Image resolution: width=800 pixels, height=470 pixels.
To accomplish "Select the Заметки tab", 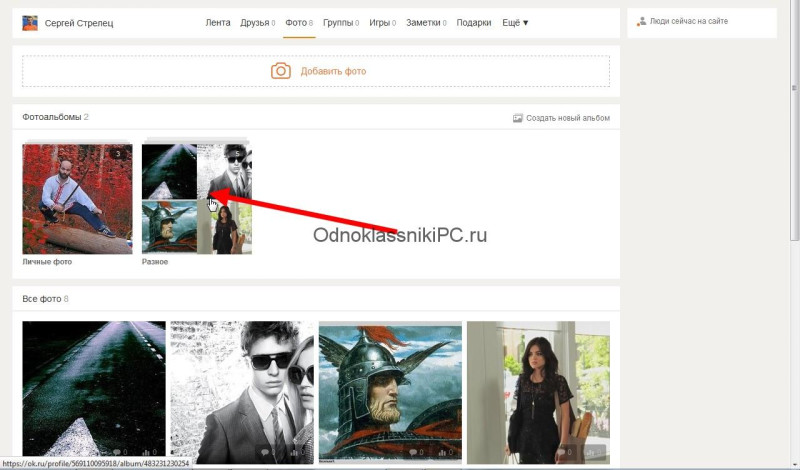I will pos(426,23).
